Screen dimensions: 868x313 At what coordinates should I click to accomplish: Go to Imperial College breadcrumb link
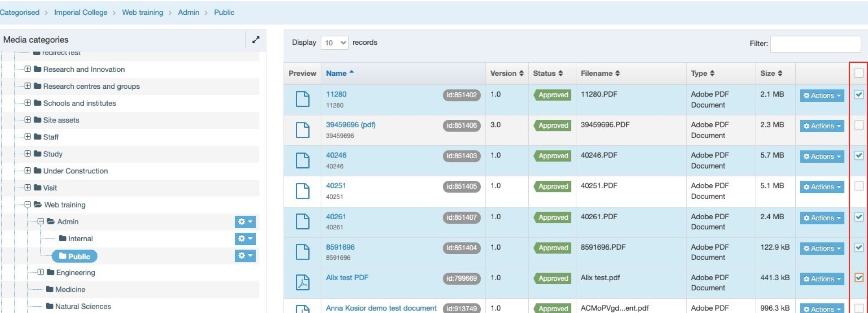tap(81, 13)
